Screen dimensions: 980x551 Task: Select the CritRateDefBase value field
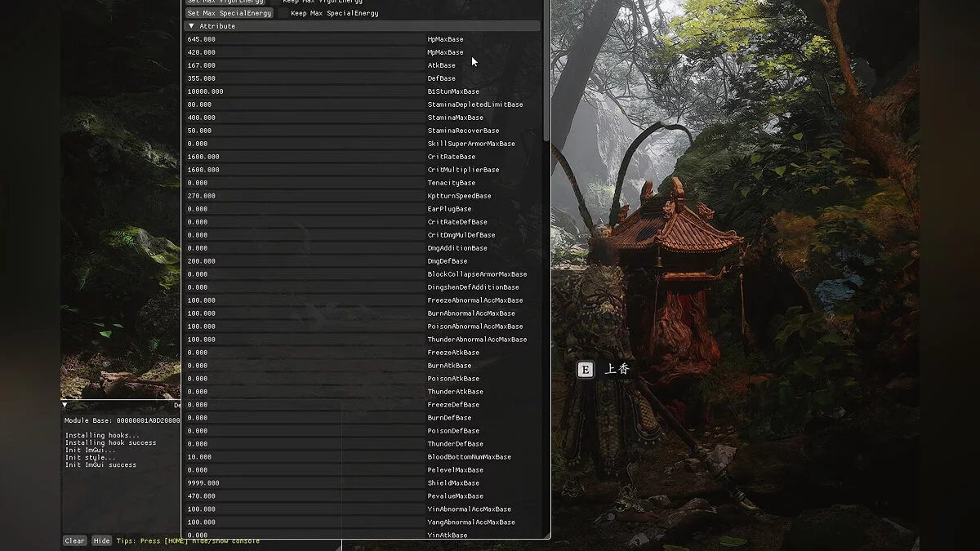tap(304, 222)
